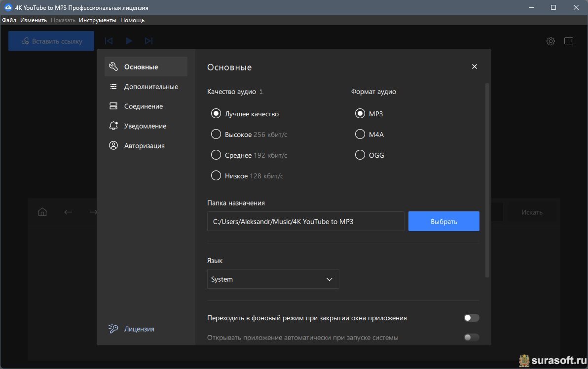Click the bell icon beside Уведомление
Viewport: 588px width, 369px height.
tap(113, 126)
